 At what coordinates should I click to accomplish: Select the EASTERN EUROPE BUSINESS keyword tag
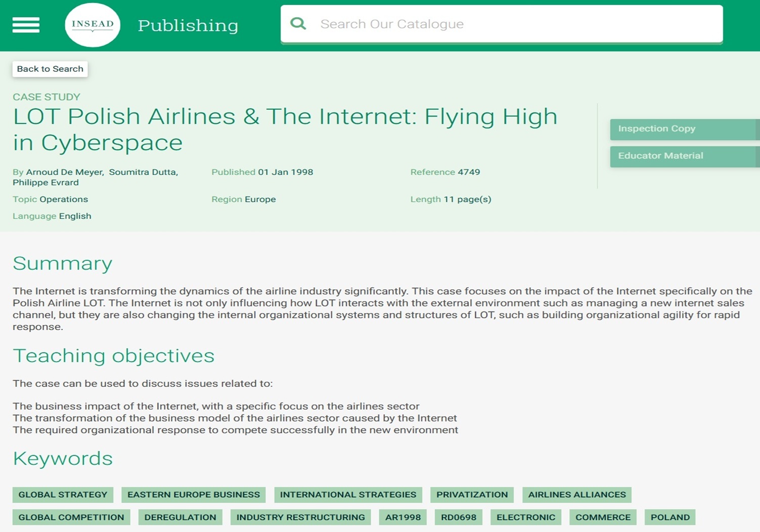pyautogui.click(x=194, y=495)
